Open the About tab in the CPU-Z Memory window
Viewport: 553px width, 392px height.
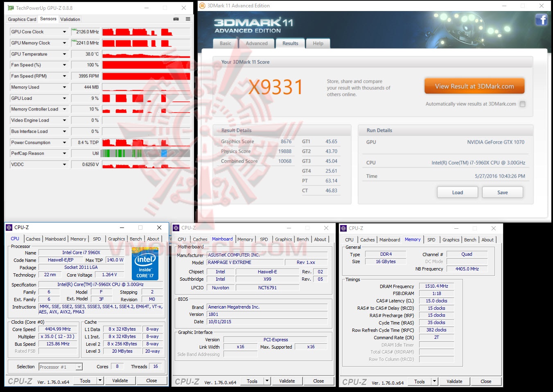488,240
